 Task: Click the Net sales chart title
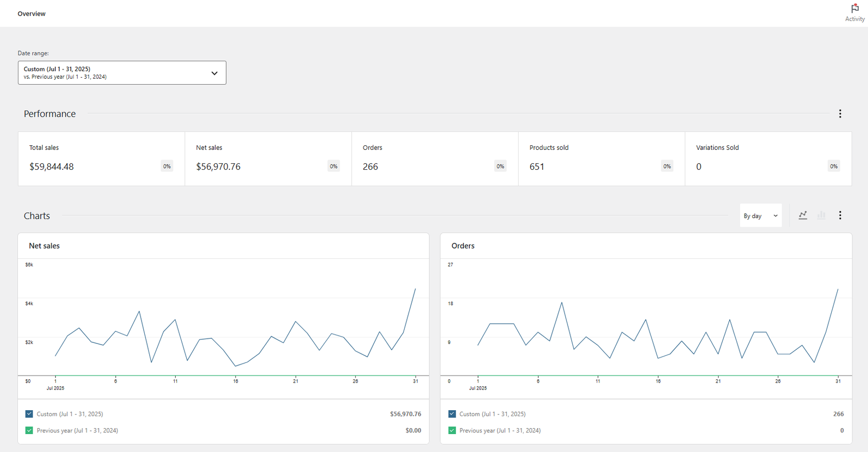tap(44, 246)
